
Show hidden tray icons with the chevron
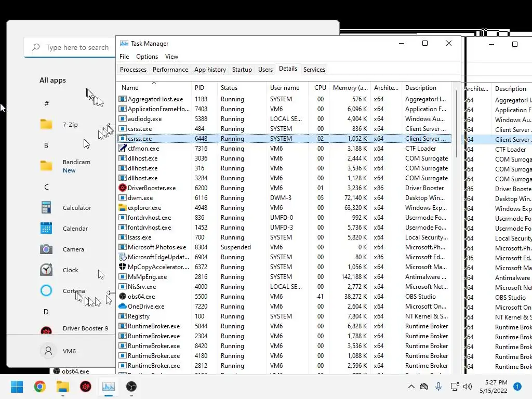[x=411, y=387]
